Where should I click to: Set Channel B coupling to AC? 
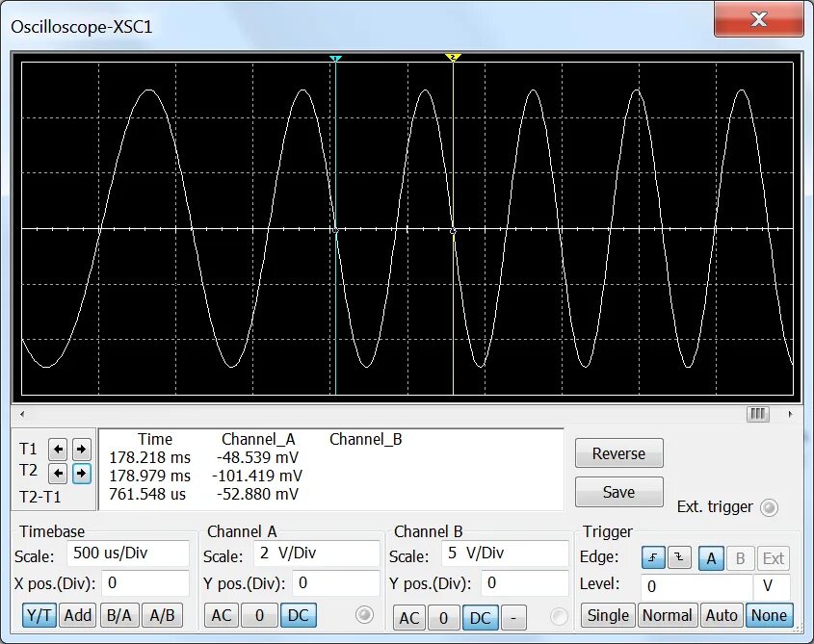tap(409, 618)
